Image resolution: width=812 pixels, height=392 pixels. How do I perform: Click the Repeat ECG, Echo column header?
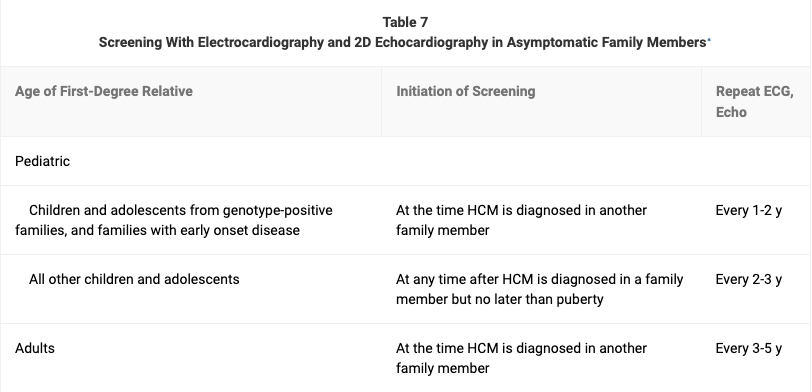[x=755, y=101]
